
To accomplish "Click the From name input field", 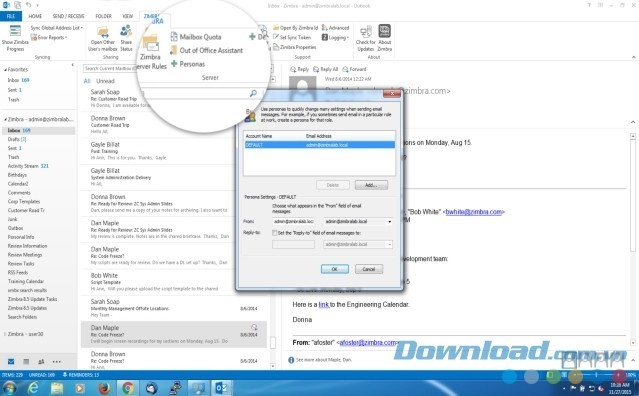I will coord(293,222).
